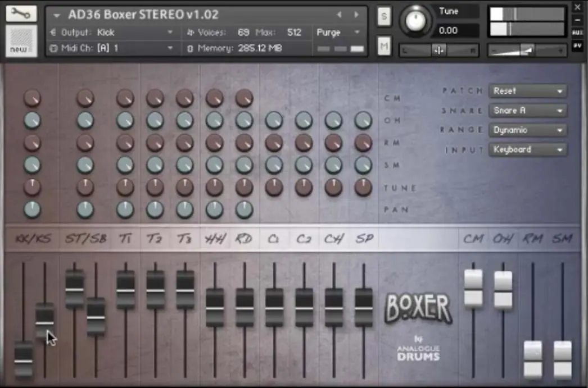
Task: Click the KK/KS CM send knob
Action: coord(32,98)
